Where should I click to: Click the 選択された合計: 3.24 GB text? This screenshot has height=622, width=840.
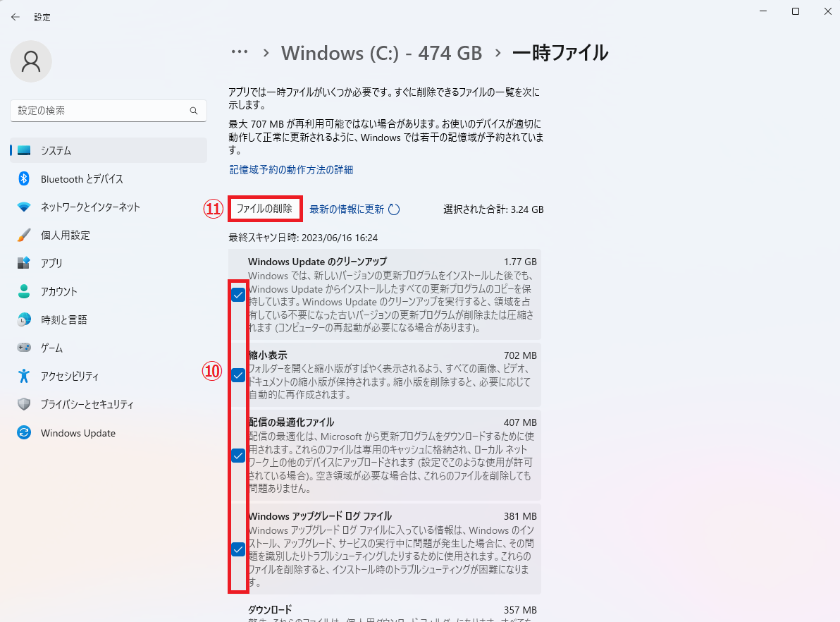[x=493, y=209]
